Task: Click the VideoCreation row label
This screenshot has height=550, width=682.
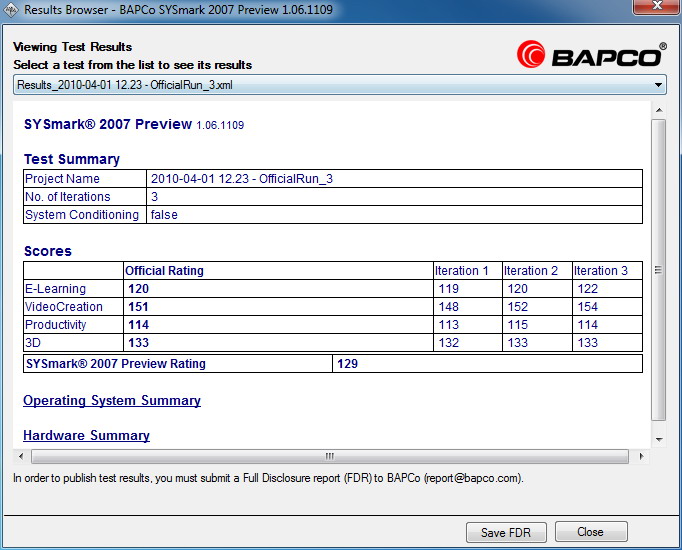Action: tap(64, 307)
